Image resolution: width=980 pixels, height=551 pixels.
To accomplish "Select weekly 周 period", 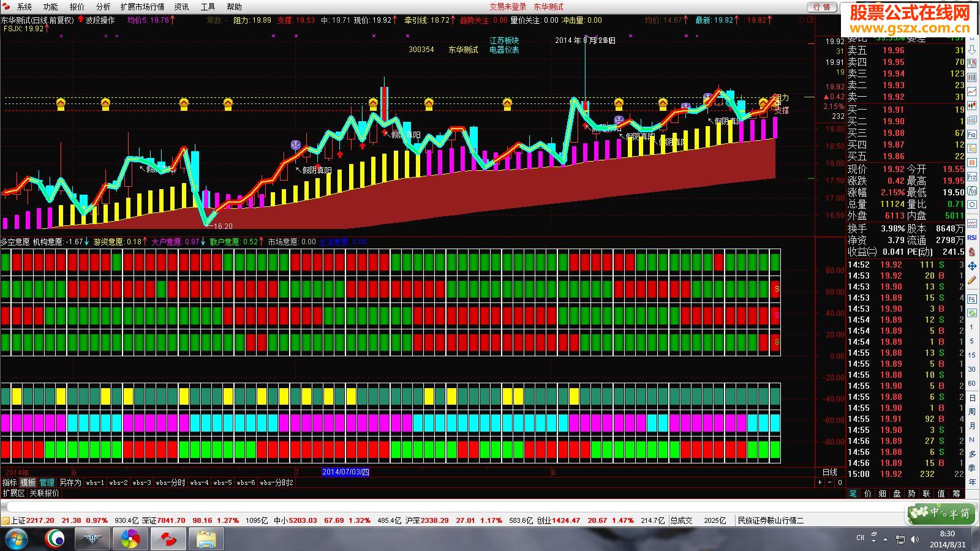I will coord(971,411).
